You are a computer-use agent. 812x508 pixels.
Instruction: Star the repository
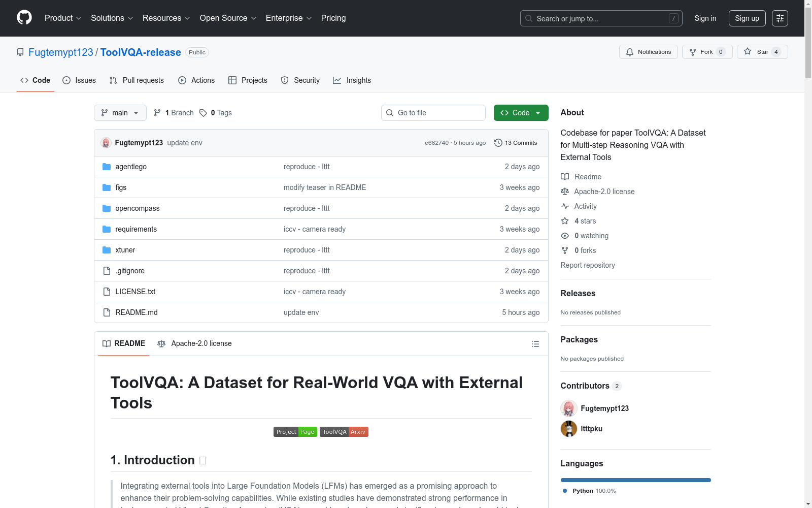click(762, 52)
